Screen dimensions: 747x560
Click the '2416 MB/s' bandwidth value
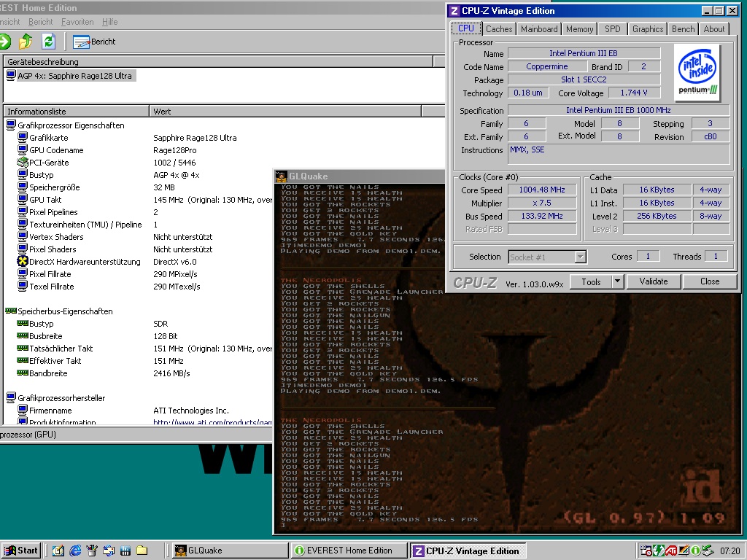coord(171,373)
